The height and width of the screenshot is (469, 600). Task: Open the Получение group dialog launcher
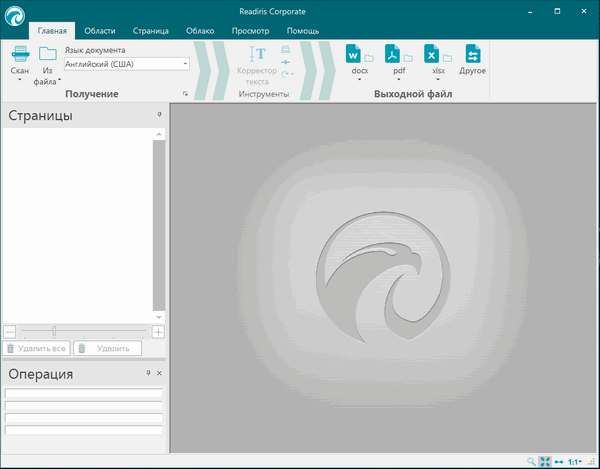click(185, 94)
